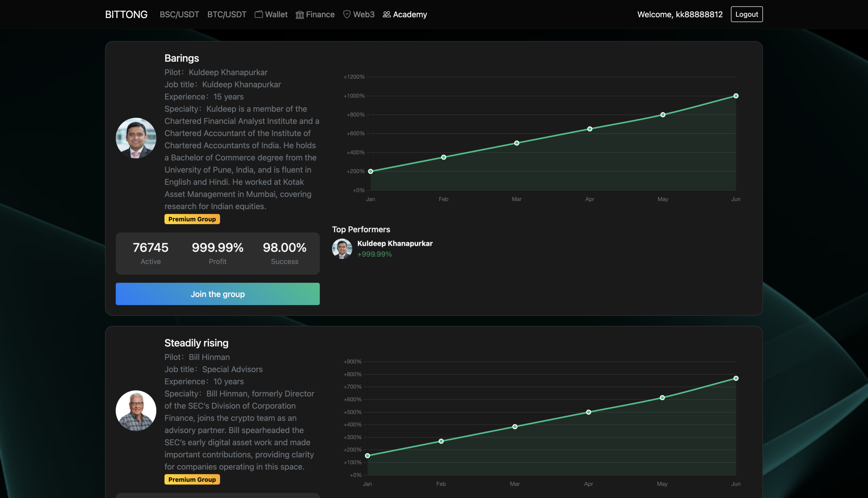868x498 pixels.
Task: Click the Premium Group badge under Barings
Action: (192, 219)
